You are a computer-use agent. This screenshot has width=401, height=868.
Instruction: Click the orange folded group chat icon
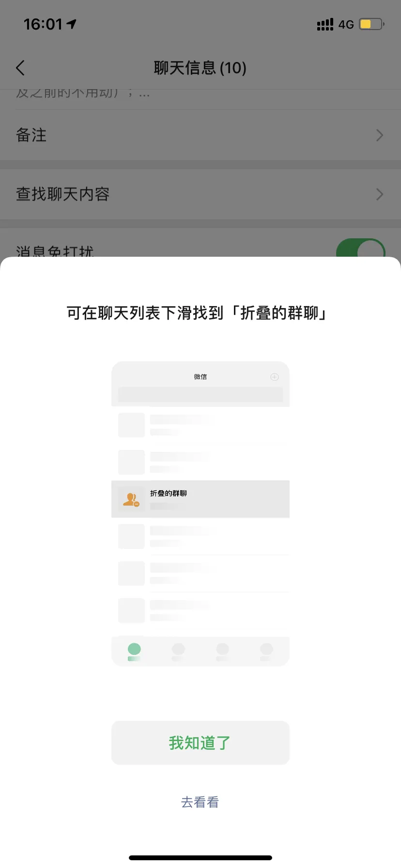[131, 499]
